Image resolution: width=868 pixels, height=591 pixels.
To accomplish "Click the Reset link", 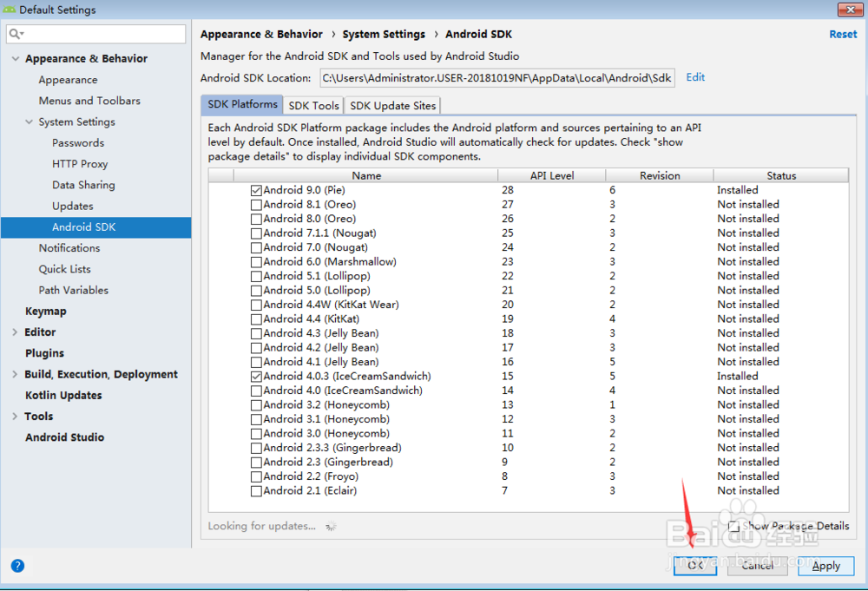I will tap(843, 35).
